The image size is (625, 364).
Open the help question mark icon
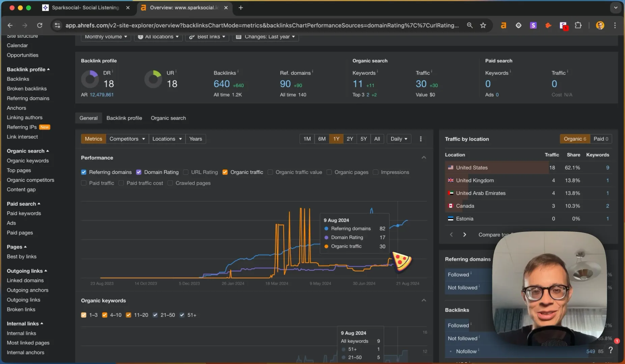point(610,351)
